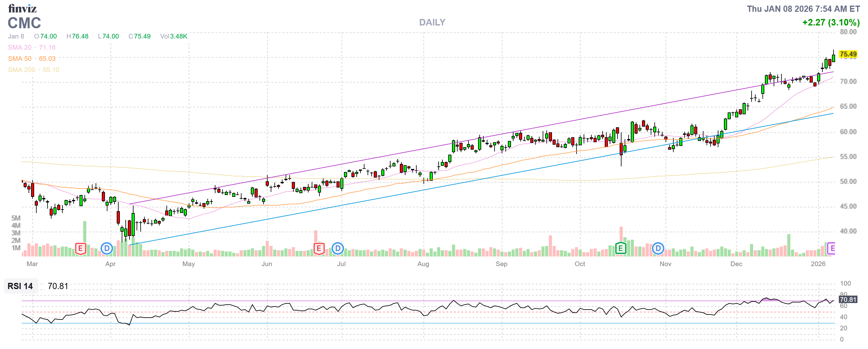The width and height of the screenshot is (868, 349).
Task: Click the 70.81 RSI value tag
Action: click(848, 300)
